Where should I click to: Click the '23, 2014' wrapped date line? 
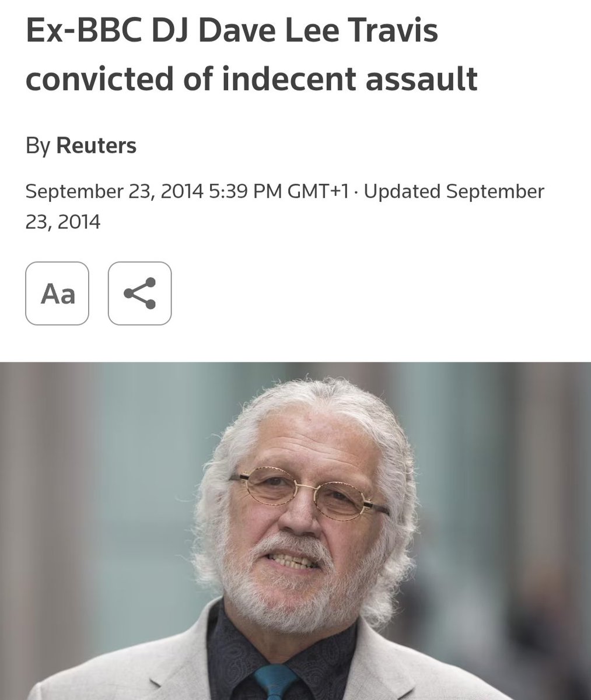(x=62, y=222)
